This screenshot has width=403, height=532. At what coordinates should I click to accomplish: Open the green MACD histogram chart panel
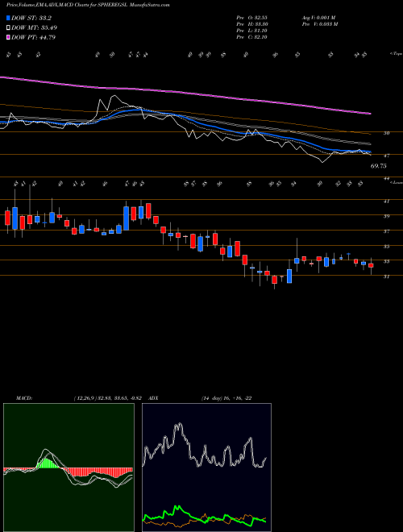click(69, 468)
